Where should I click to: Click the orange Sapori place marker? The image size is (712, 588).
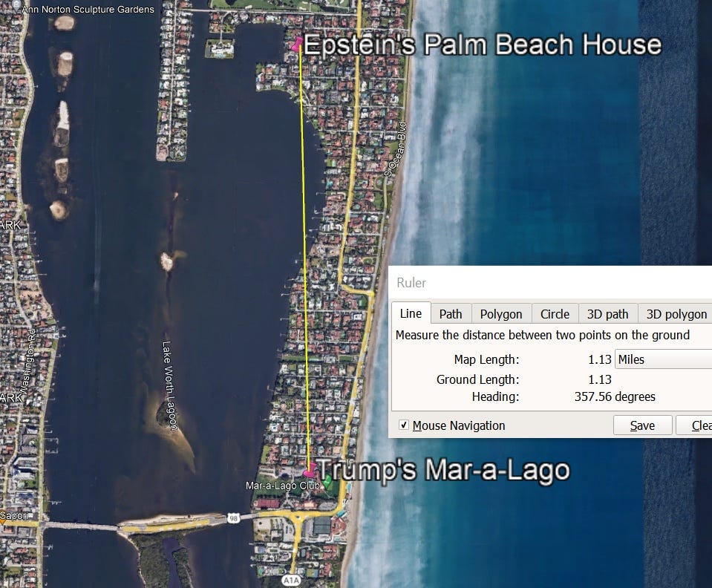2,522
